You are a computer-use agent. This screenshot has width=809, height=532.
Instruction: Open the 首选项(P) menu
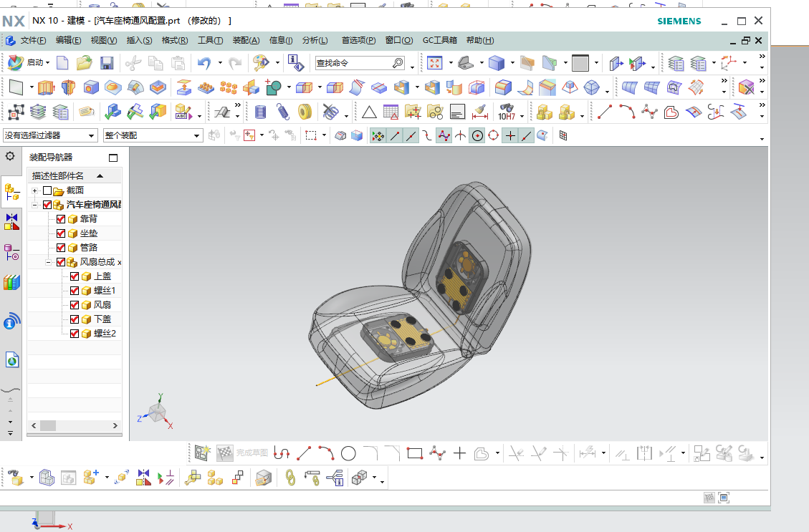coord(358,40)
